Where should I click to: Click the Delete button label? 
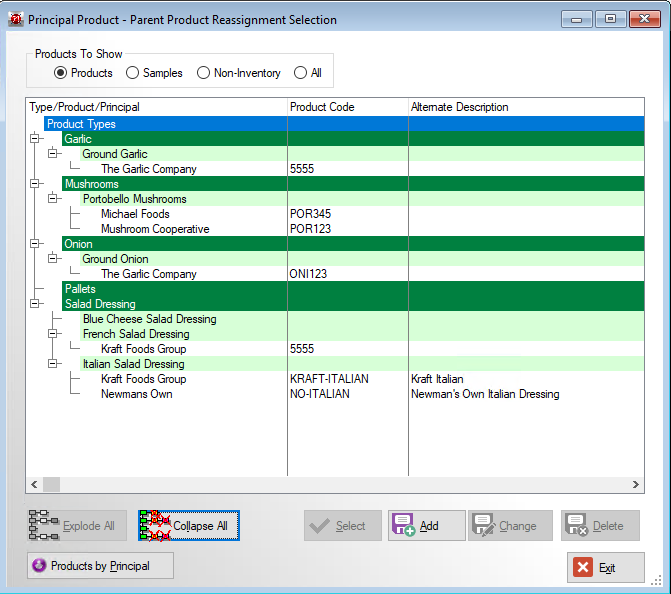608,526
